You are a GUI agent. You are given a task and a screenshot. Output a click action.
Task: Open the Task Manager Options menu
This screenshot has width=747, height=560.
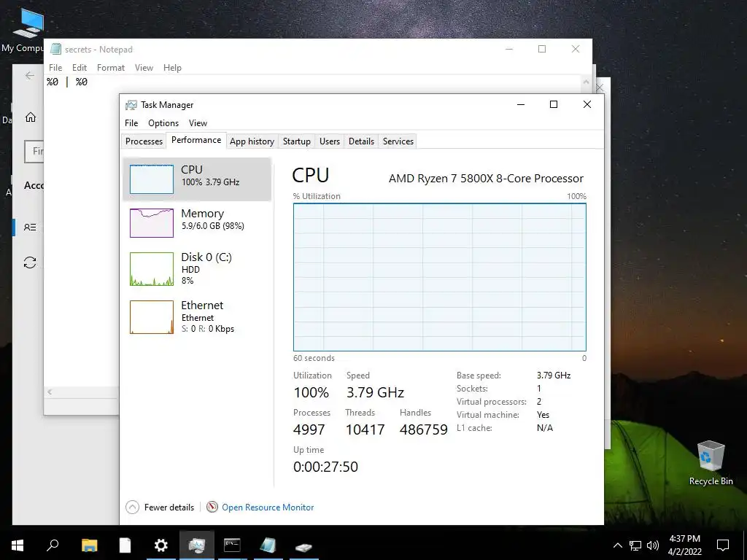(163, 122)
